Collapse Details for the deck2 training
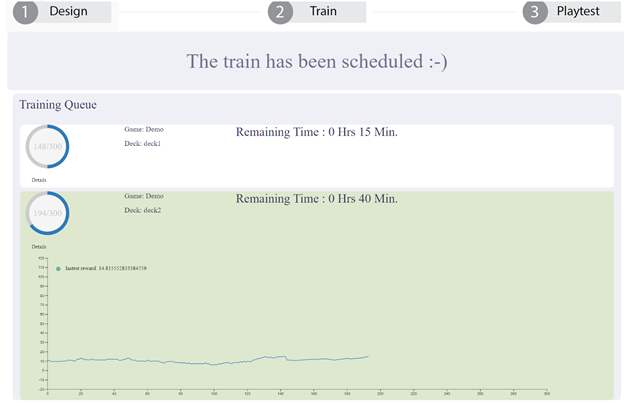The image size is (624, 403). pyautogui.click(x=39, y=247)
